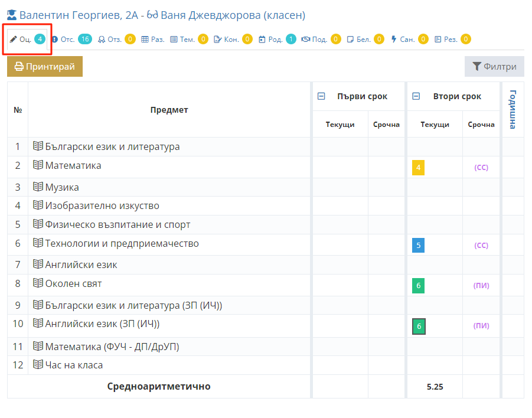Click the exclamation icon on Отс. tab
This screenshot has width=532, height=418.
point(55,40)
